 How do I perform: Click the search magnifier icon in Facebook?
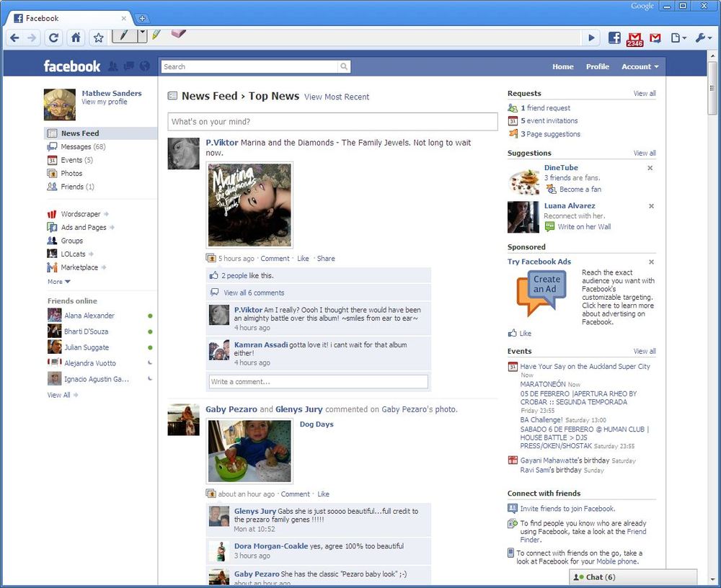(x=344, y=67)
